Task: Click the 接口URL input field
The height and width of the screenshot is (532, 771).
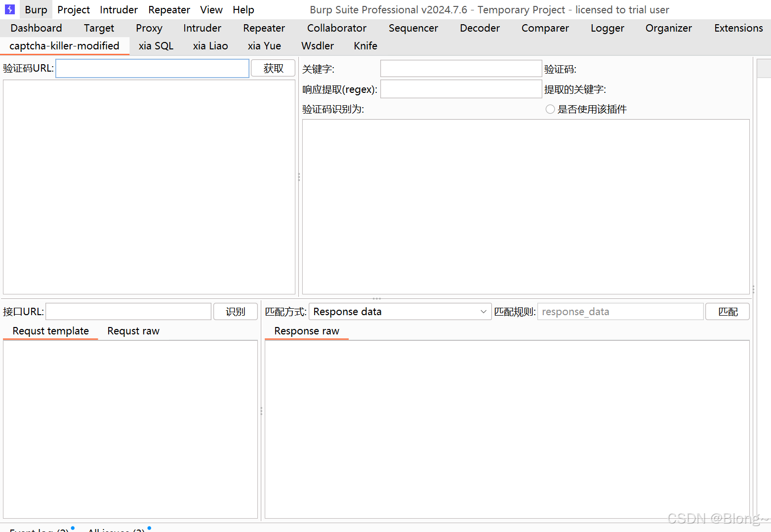Action: coord(128,312)
